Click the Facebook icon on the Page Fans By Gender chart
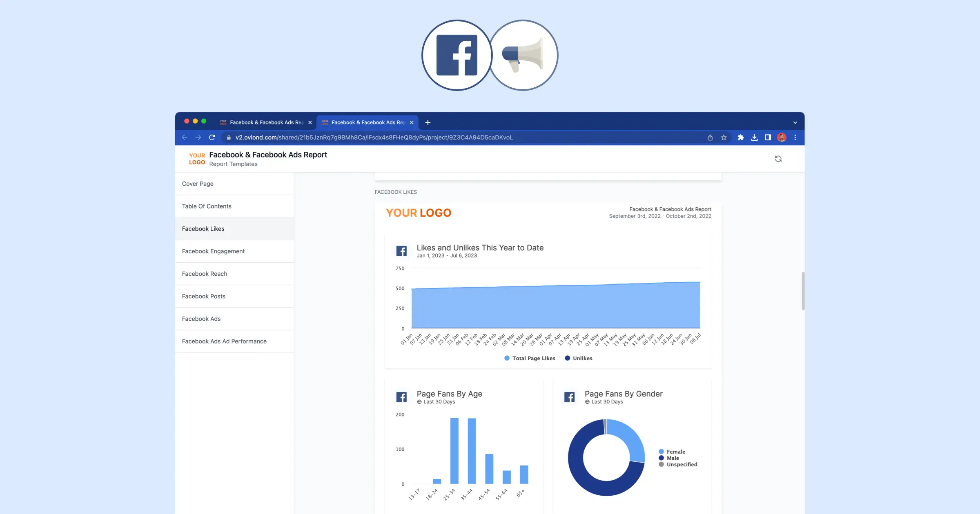The height and width of the screenshot is (514, 980). 569,397
